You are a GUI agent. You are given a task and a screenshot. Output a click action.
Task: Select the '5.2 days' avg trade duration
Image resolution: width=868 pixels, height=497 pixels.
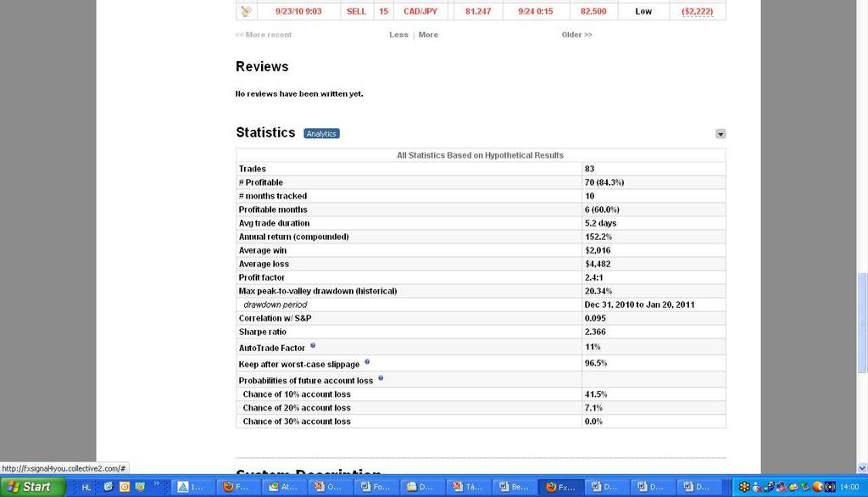(601, 223)
